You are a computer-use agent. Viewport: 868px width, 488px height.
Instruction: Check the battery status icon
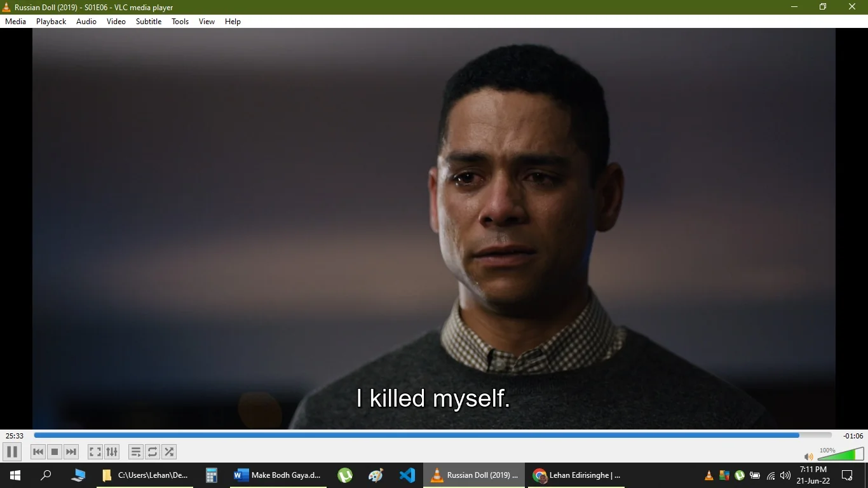755,475
